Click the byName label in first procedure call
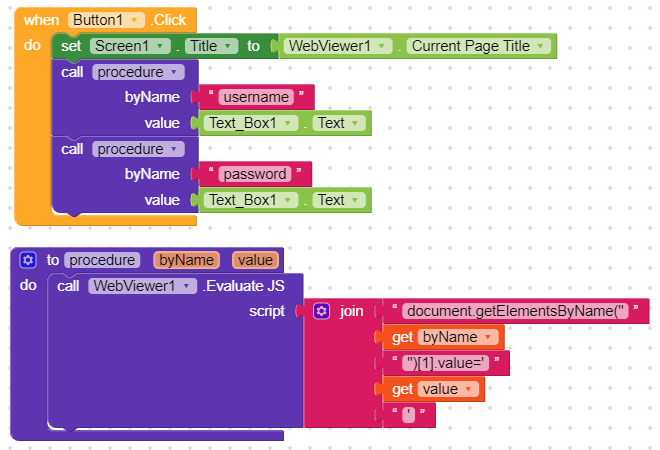 pos(152,97)
